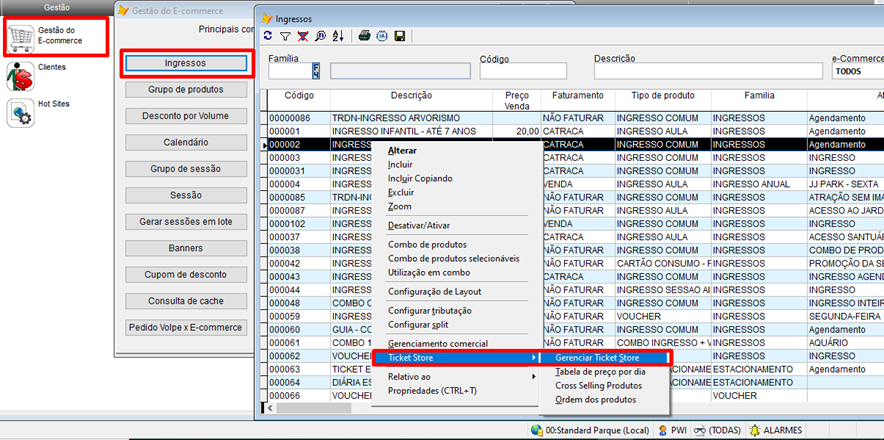This screenshot has height=440, width=884.
Task: Sort records with the A-Z sort icon
Action: point(337,36)
